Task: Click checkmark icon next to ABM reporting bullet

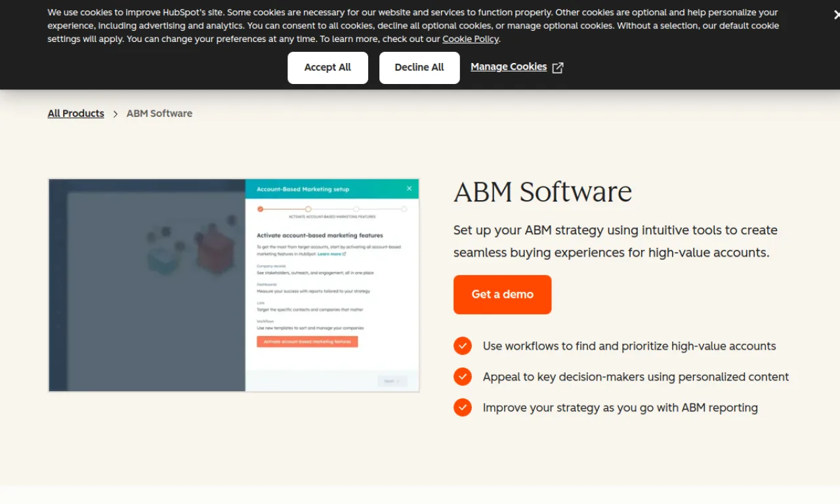Action: (463, 408)
